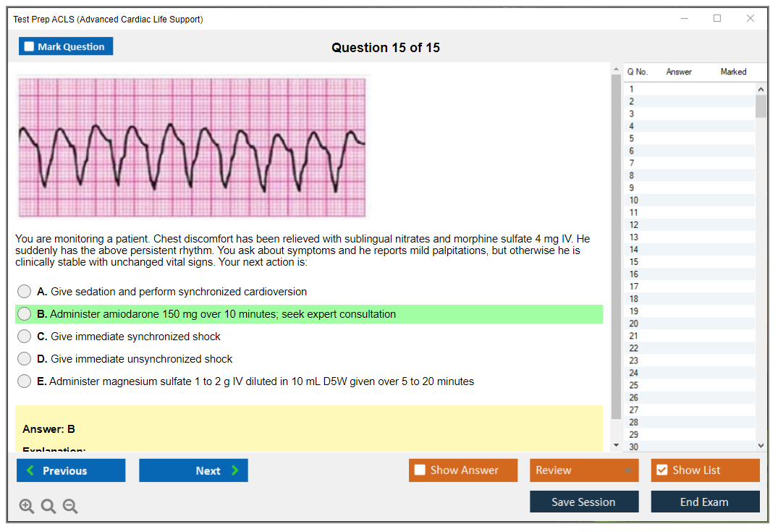Select answer A synchronized cardioversion radio

(25, 292)
